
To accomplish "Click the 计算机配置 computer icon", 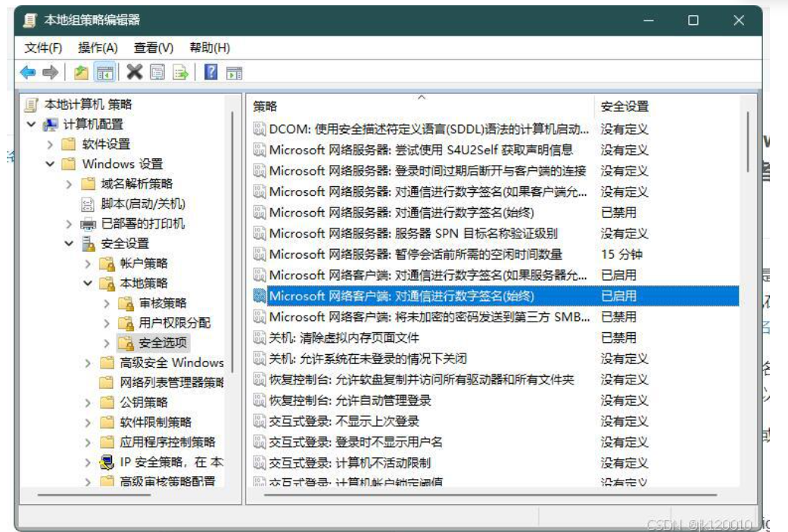I will pos(51,124).
